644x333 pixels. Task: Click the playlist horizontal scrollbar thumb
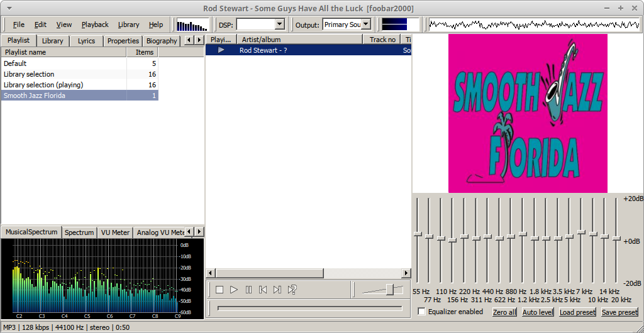coord(269,273)
